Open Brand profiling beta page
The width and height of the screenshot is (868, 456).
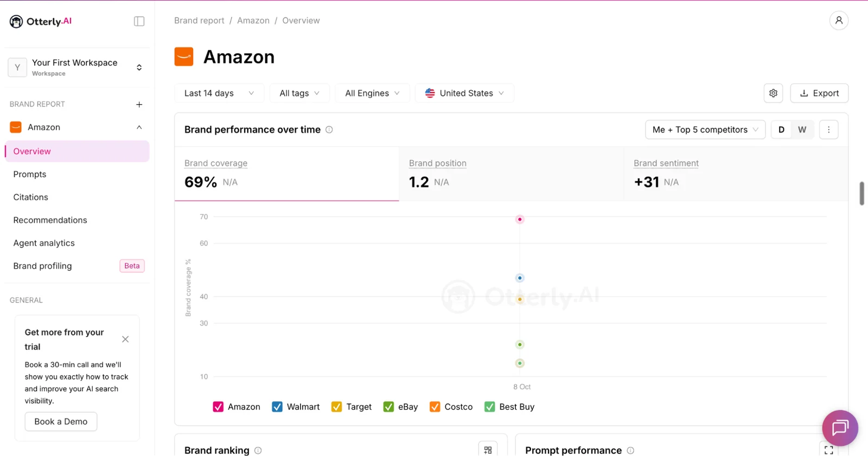click(x=77, y=266)
